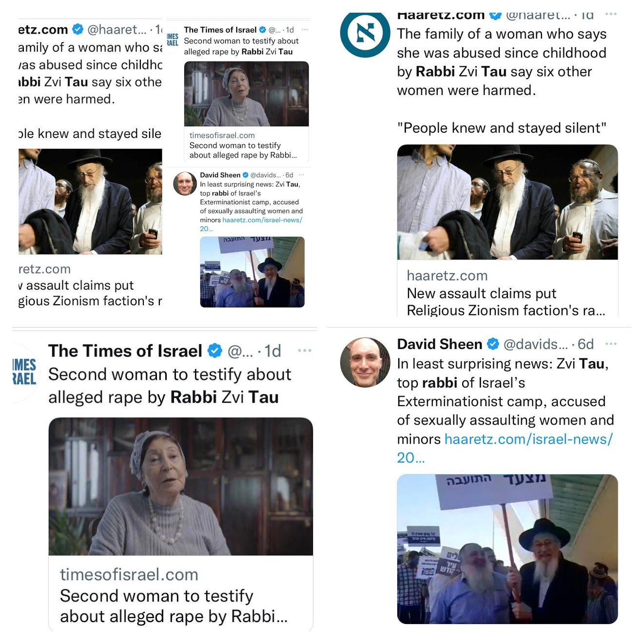This screenshot has width=644, height=644.
Task: Open more options on large David Sheen tweet
Action: [x=611, y=344]
